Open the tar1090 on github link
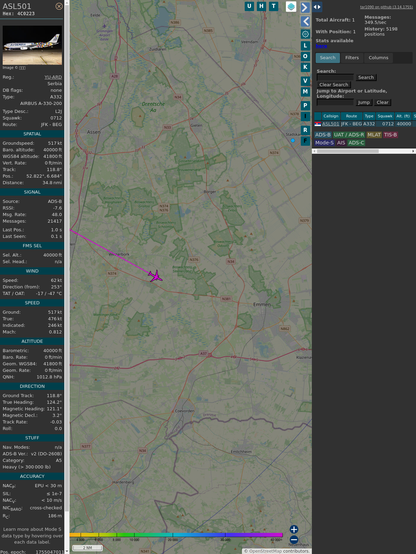 [x=386, y=7]
